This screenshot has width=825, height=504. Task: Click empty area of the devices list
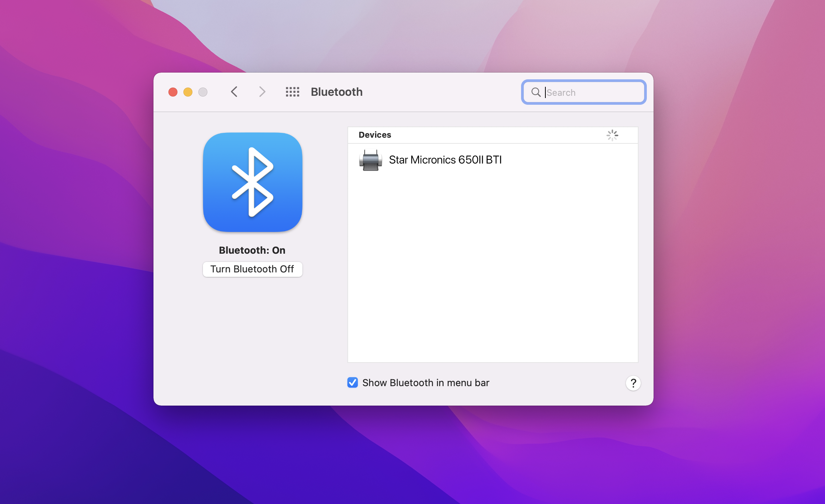(x=492, y=269)
